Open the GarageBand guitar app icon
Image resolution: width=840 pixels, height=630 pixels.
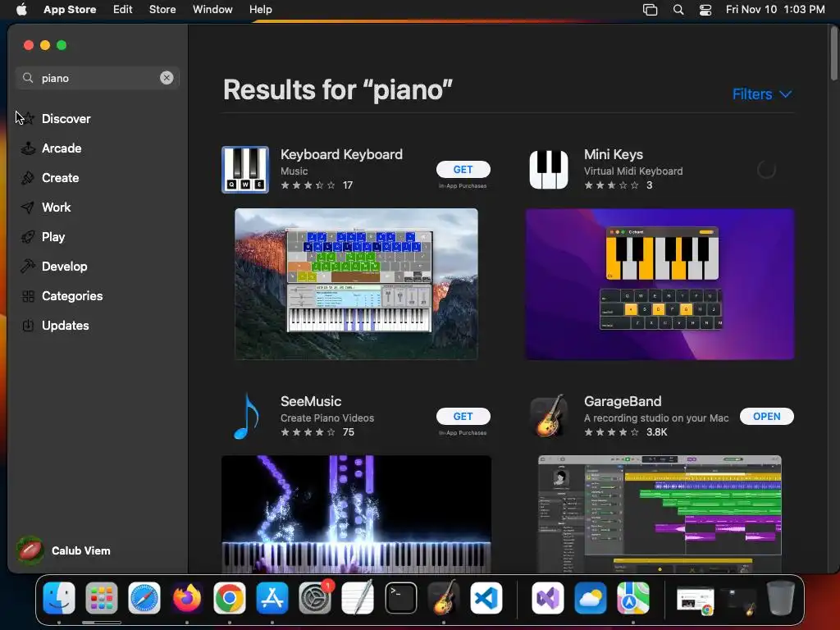click(549, 416)
